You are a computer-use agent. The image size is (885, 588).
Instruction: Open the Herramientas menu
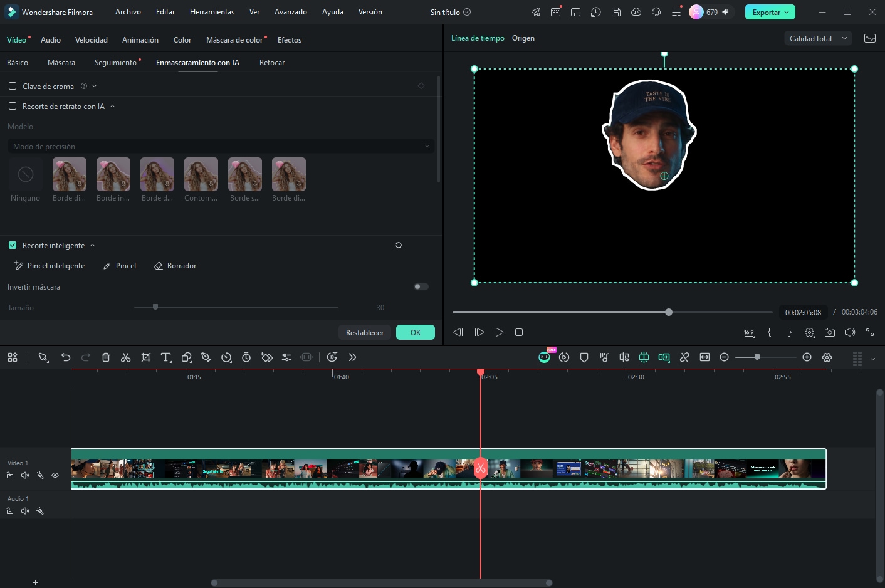click(x=212, y=12)
